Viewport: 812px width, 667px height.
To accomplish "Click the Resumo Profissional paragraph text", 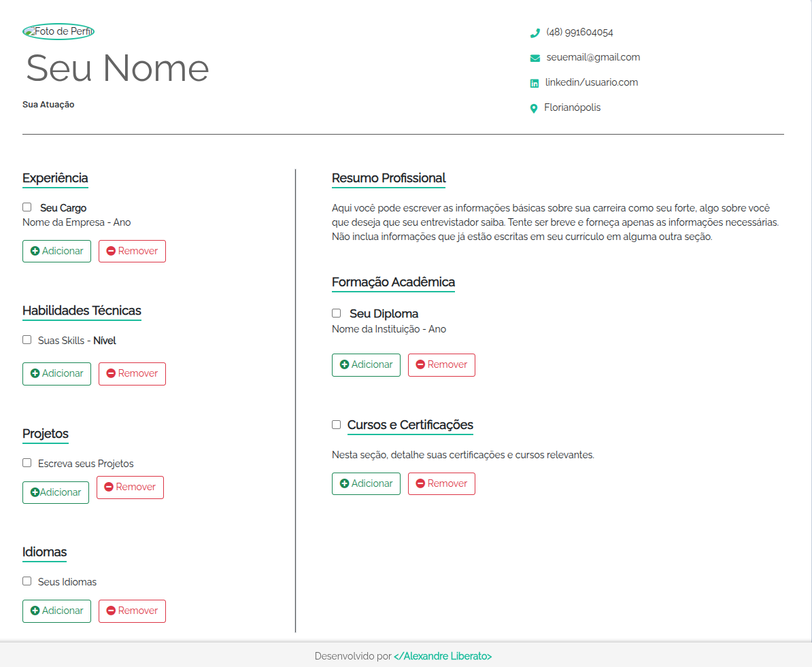I will pyautogui.click(x=555, y=222).
